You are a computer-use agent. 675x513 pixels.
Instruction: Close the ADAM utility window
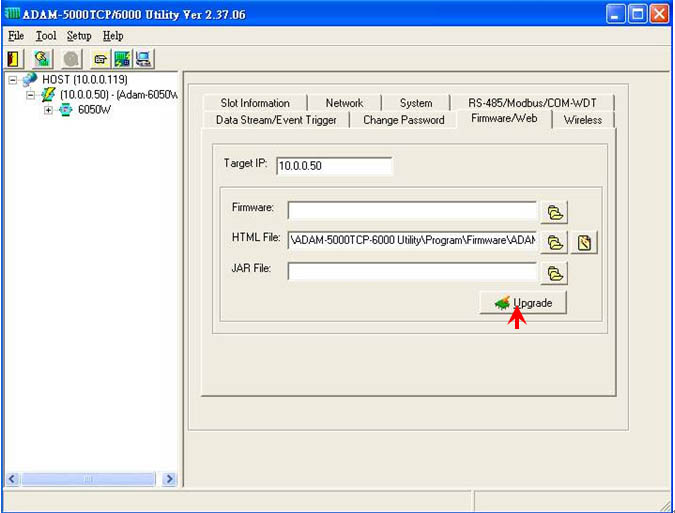659,14
